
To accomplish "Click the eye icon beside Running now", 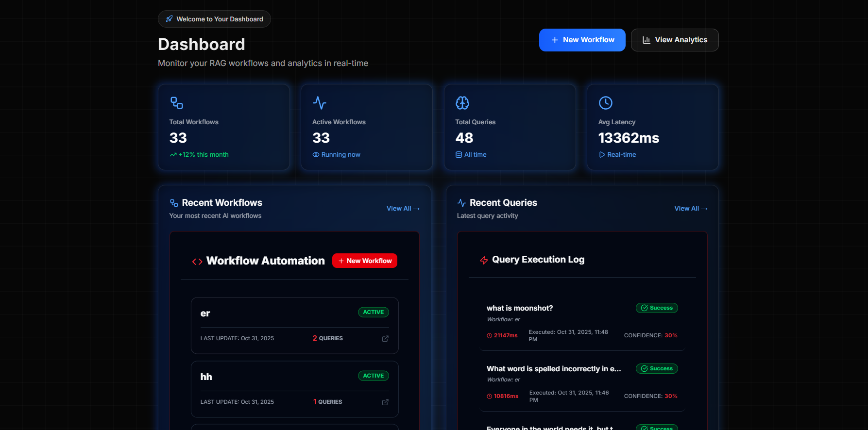I will point(316,155).
